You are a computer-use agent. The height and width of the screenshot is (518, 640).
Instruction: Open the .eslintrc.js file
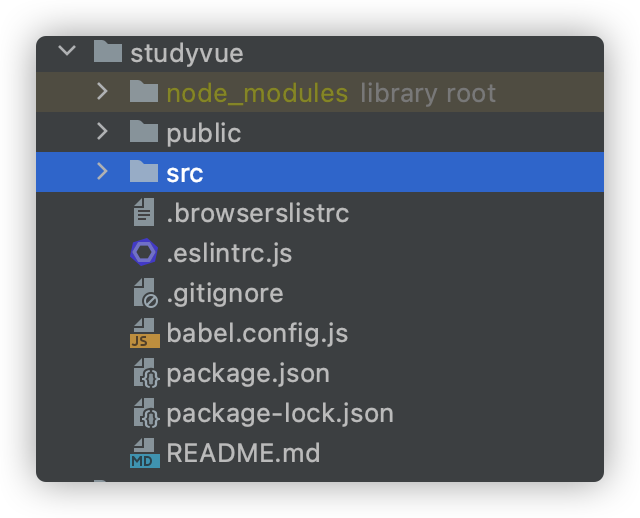coord(229,253)
